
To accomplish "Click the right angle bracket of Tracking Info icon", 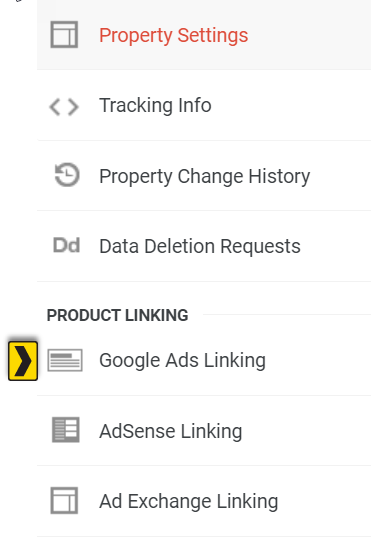I will pyautogui.click(x=73, y=107).
